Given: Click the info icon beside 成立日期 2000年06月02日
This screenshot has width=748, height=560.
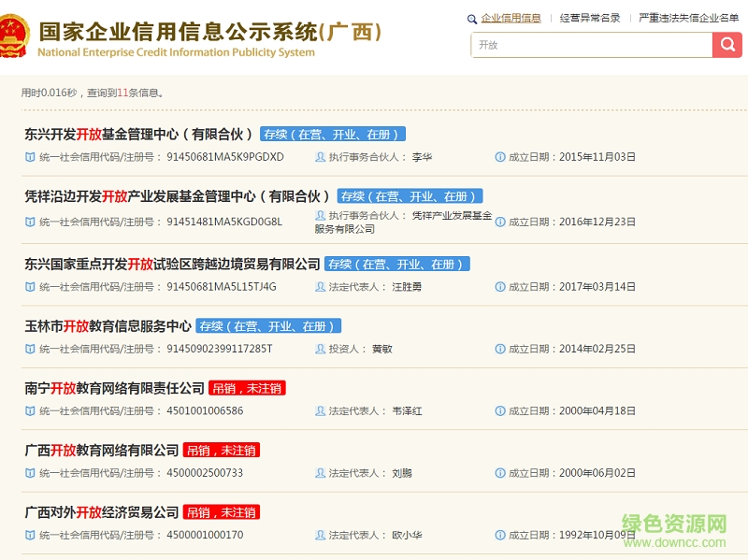Looking at the screenshot, I should coord(500,473).
